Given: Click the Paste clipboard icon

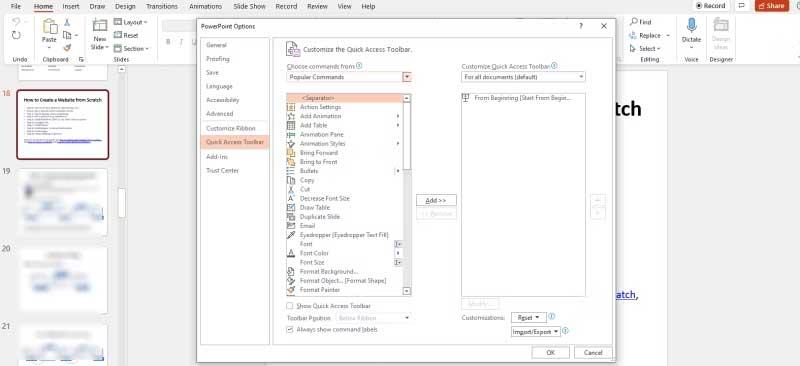Looking at the screenshot, I should pyautogui.click(x=49, y=27).
